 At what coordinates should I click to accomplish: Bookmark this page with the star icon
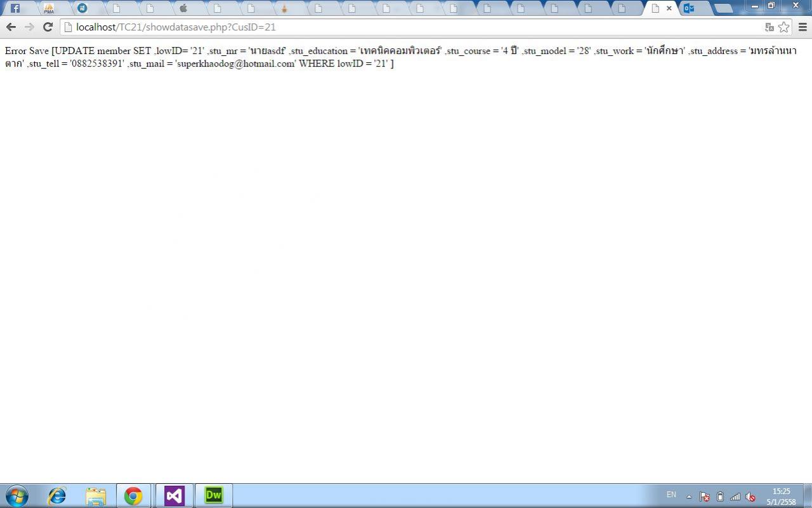coord(784,27)
